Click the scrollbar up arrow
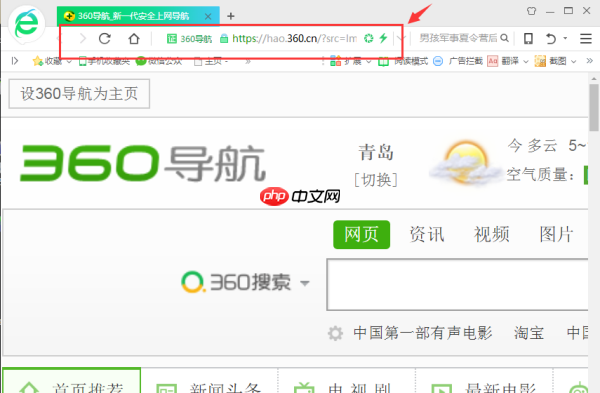This screenshot has width=600, height=393. coord(594,79)
